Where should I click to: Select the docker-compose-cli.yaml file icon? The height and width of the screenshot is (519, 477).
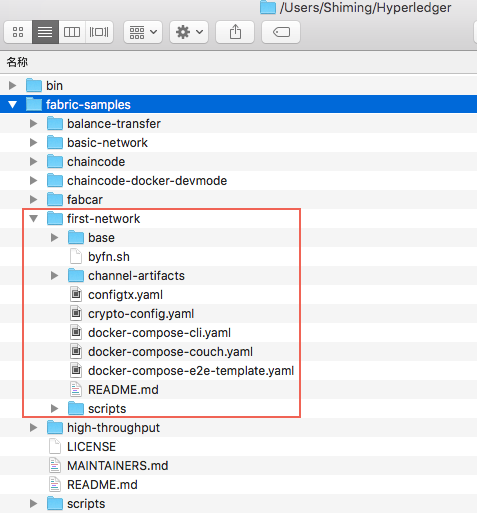(76, 333)
